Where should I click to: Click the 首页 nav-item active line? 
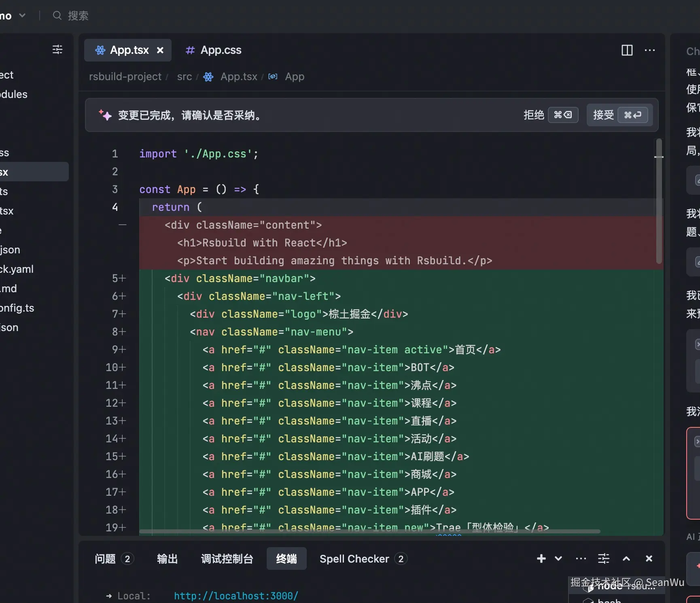(352, 350)
